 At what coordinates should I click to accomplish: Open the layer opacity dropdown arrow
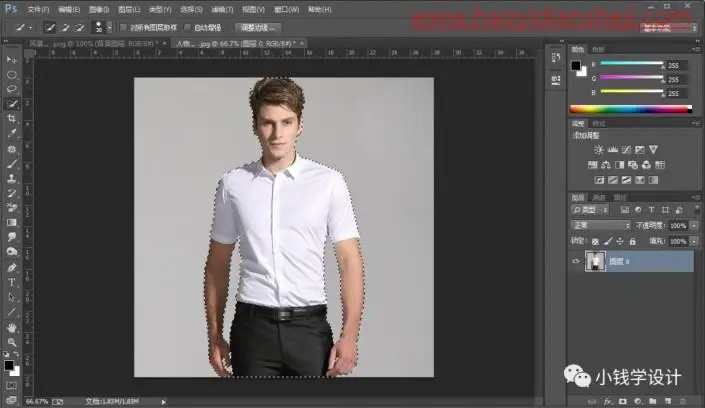694,225
